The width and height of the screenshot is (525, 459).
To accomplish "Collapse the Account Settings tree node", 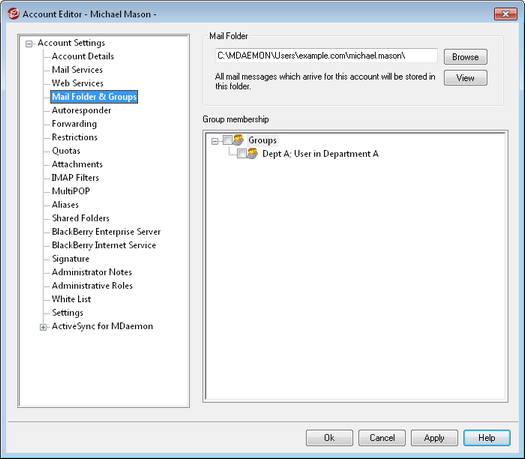I will click(29, 44).
